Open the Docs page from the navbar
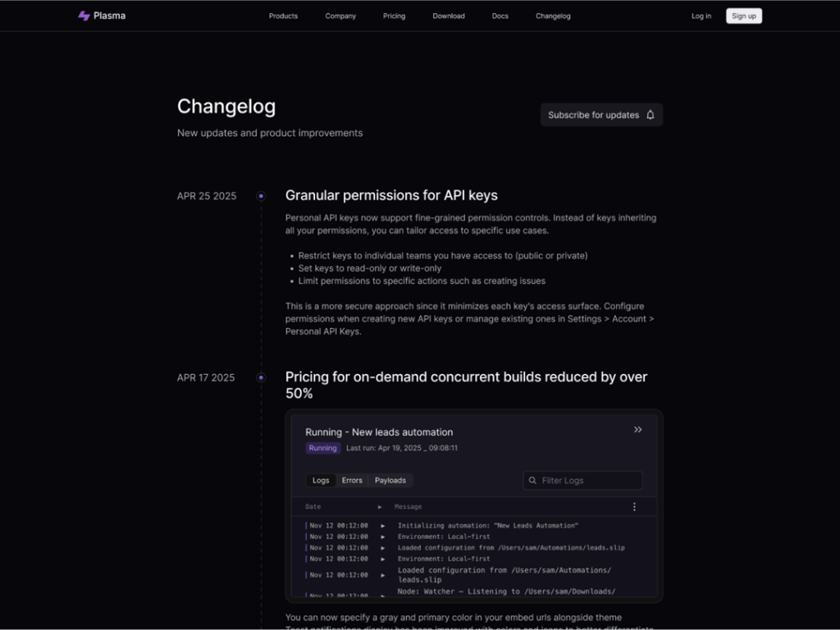Screen dimensions: 840x630 [x=500, y=16]
